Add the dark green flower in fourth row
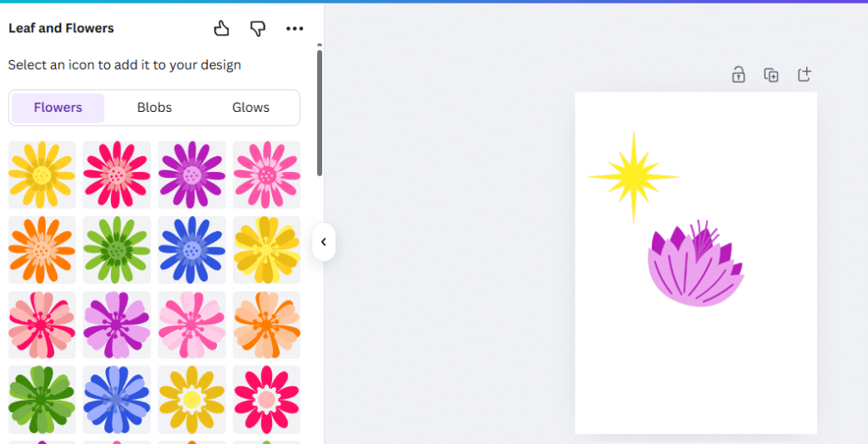The height and width of the screenshot is (444, 868). [42, 399]
